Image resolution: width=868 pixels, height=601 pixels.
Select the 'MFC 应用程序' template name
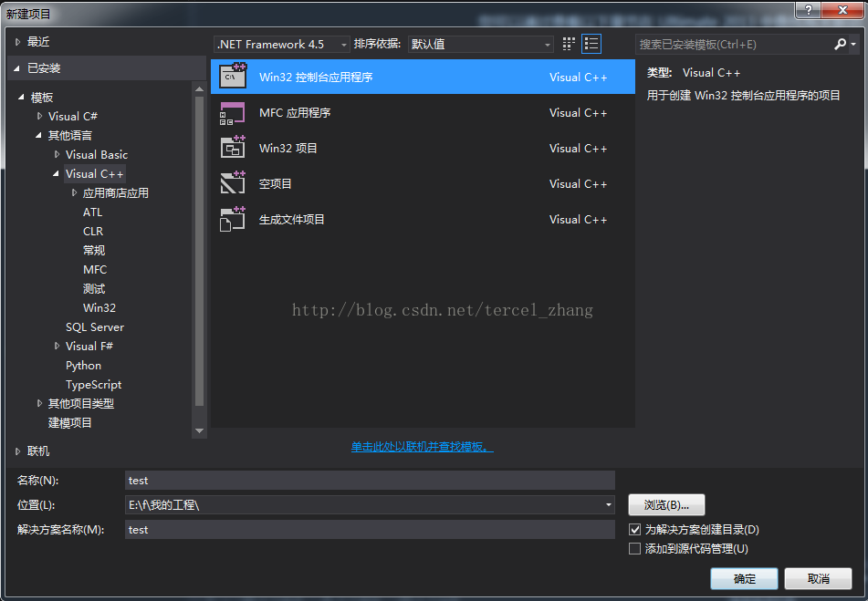point(295,113)
